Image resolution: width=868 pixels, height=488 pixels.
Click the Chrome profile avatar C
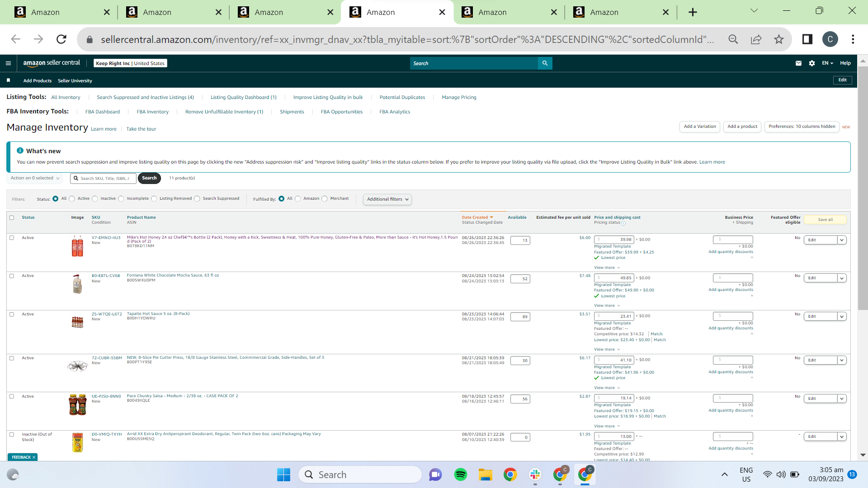point(830,39)
